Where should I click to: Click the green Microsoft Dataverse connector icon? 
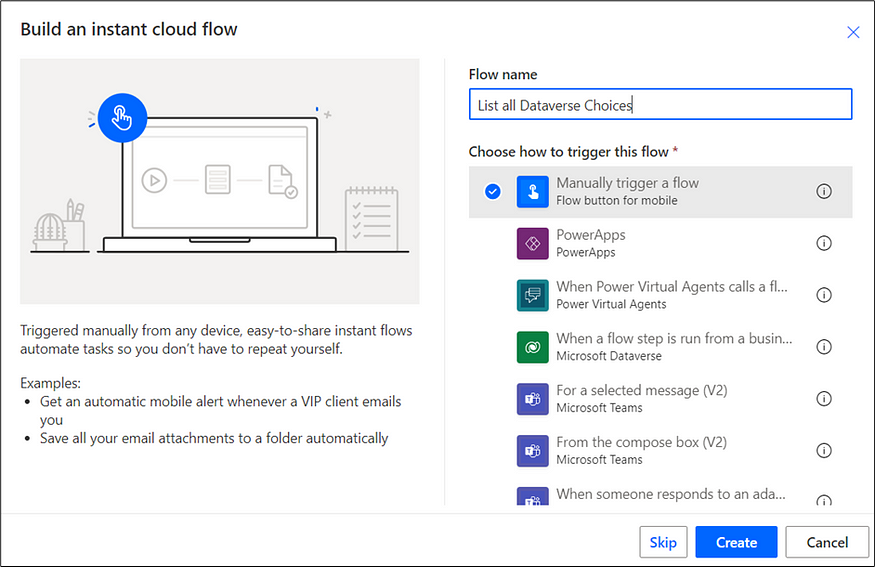[532, 347]
